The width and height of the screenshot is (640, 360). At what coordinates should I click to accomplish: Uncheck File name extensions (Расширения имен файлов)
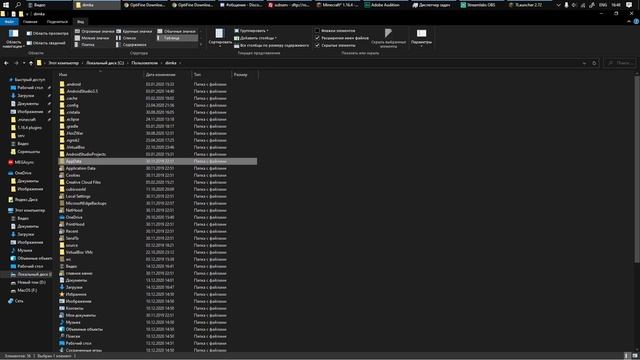click(341, 38)
